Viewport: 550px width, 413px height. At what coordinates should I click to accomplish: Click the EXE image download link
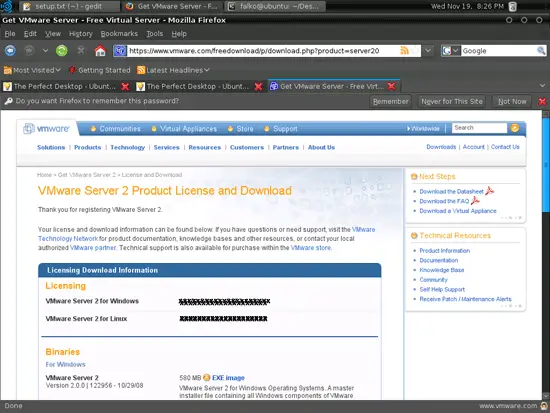click(228, 378)
